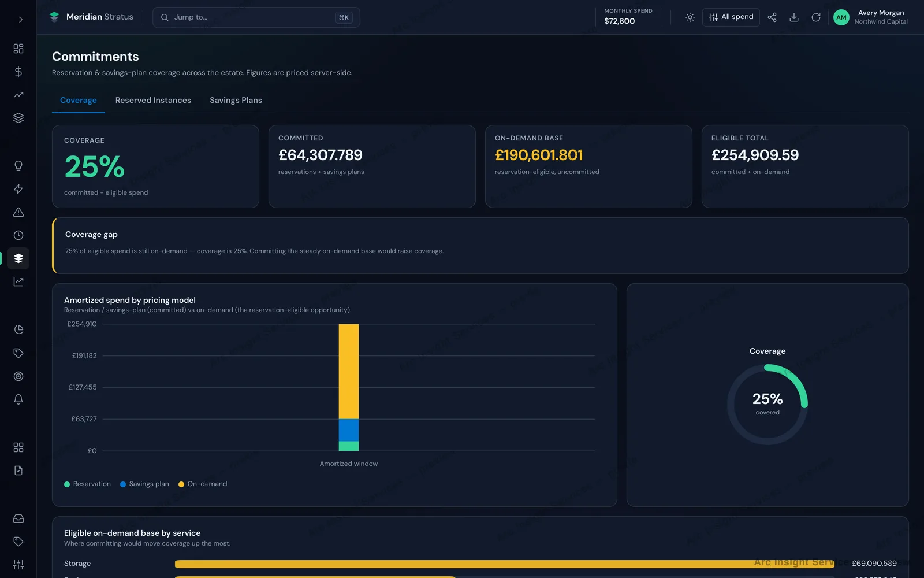This screenshot has width=924, height=578.
Task: Click the £127,455 axis label
Action: [83, 388]
